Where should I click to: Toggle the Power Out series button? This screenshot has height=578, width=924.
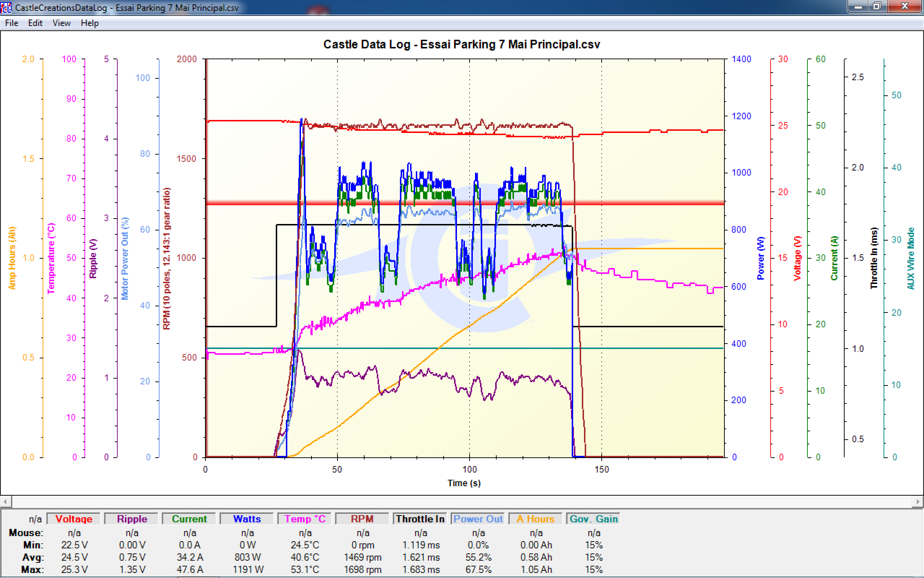coord(478,519)
